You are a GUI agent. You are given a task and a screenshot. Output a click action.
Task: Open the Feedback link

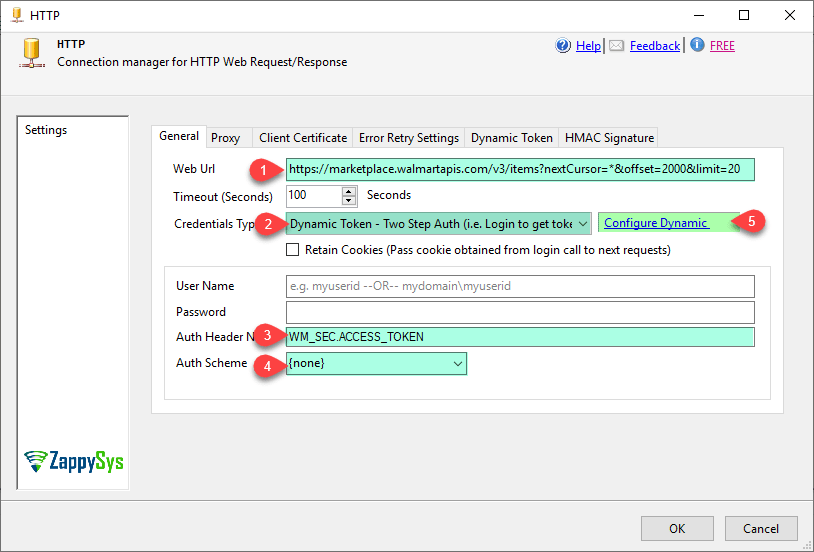(x=655, y=46)
